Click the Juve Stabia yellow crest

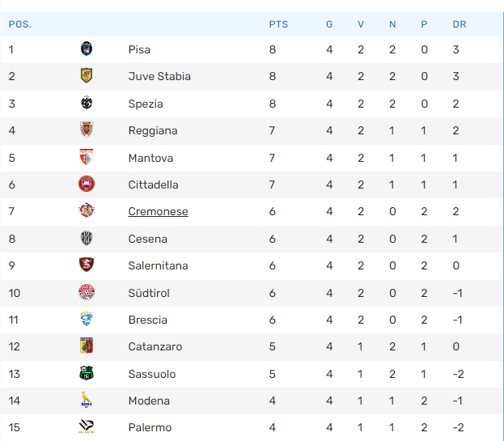coord(87,75)
